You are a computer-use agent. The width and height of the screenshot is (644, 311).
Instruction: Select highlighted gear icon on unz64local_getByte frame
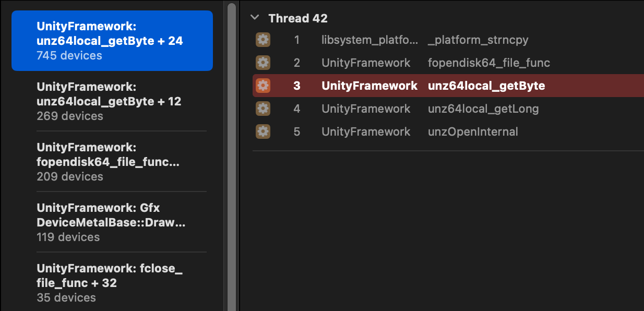tap(263, 86)
